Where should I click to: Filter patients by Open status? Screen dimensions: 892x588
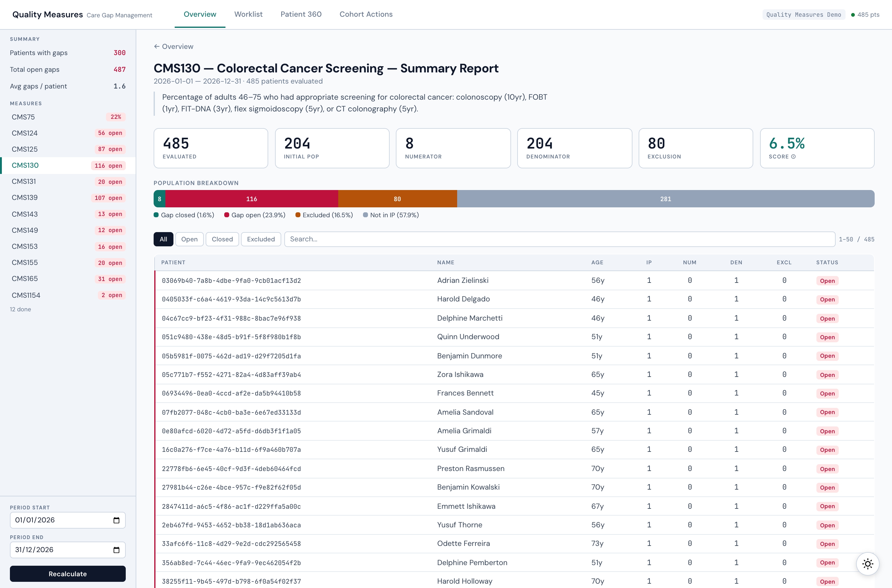coord(189,239)
